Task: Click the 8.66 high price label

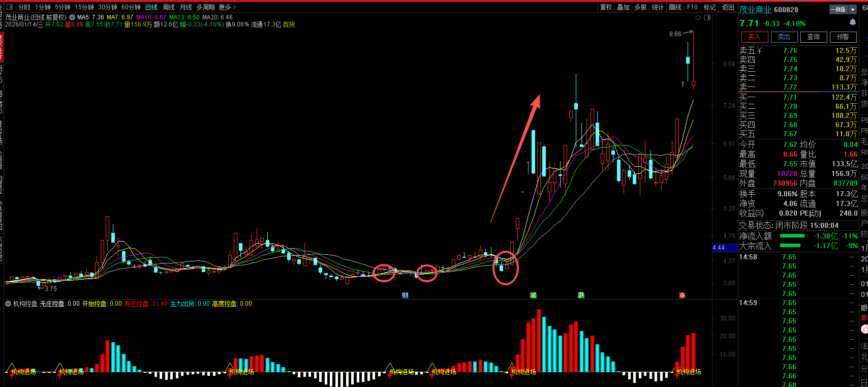Action: pyautogui.click(x=675, y=34)
